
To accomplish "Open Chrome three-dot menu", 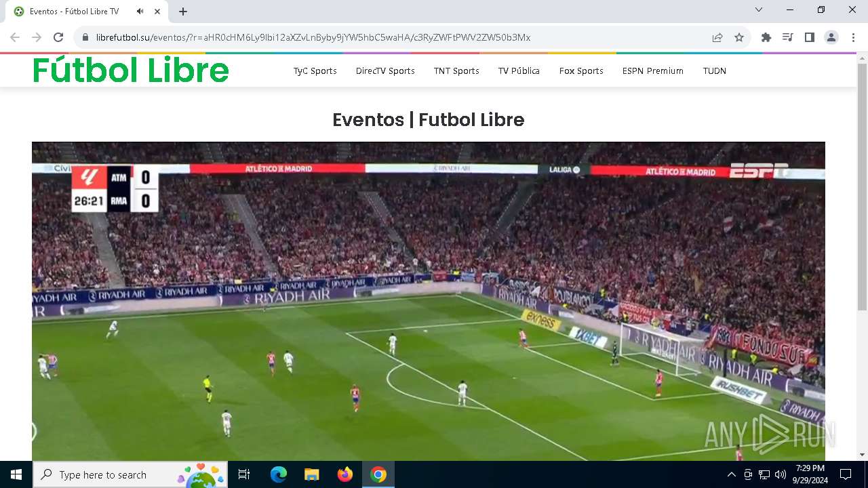I will point(853,37).
